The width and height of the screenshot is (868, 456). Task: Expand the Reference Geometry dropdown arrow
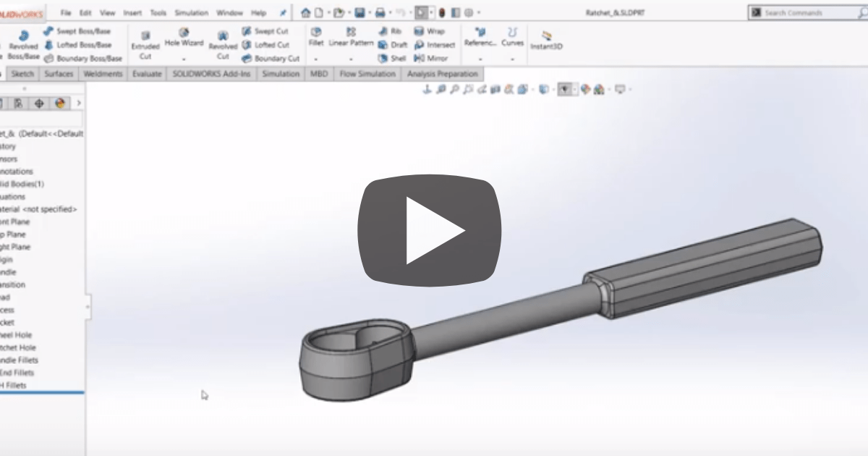(480, 59)
